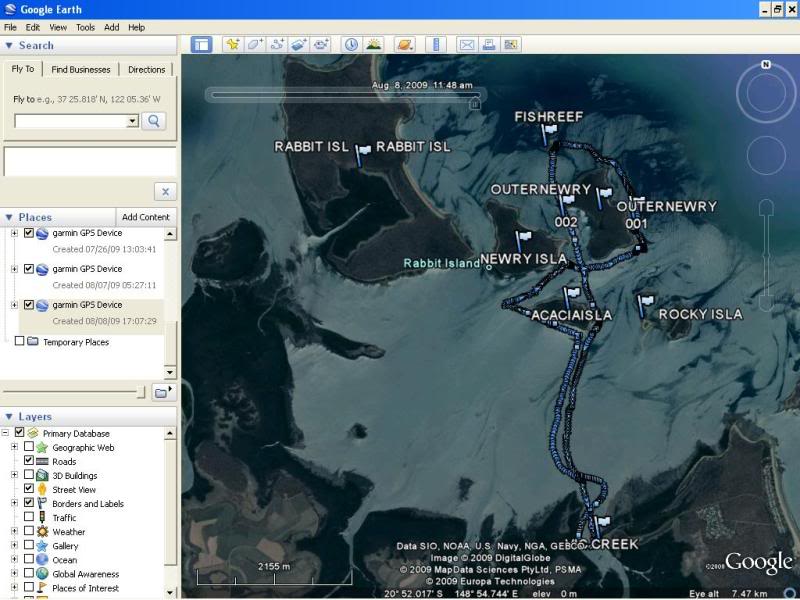Open the Fly To address dropdown

click(x=133, y=121)
